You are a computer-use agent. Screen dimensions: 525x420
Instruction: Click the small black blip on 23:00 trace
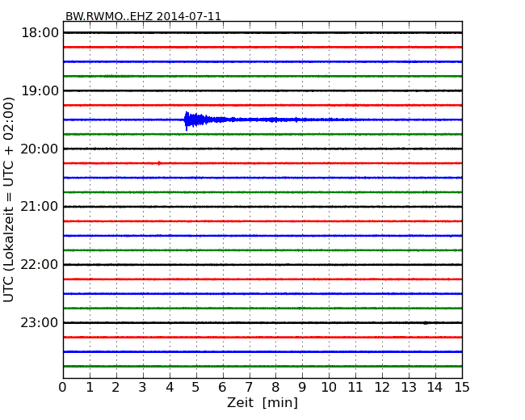(x=425, y=323)
